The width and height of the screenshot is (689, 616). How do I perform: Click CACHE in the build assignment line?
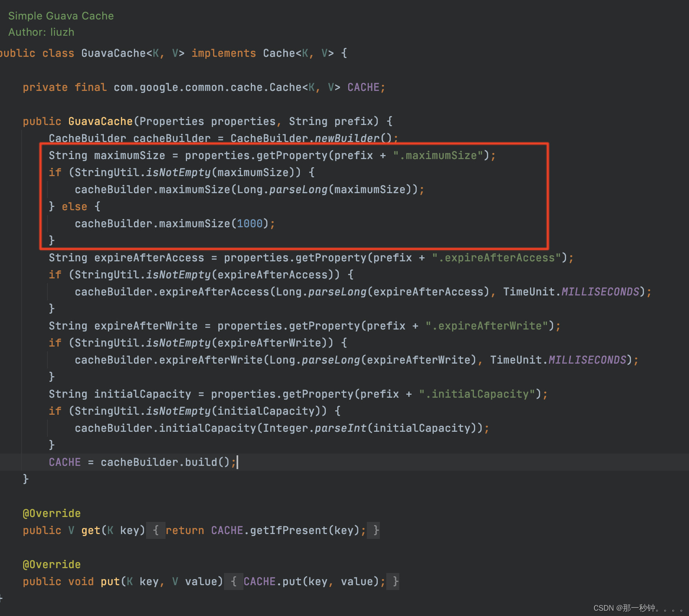click(x=65, y=462)
